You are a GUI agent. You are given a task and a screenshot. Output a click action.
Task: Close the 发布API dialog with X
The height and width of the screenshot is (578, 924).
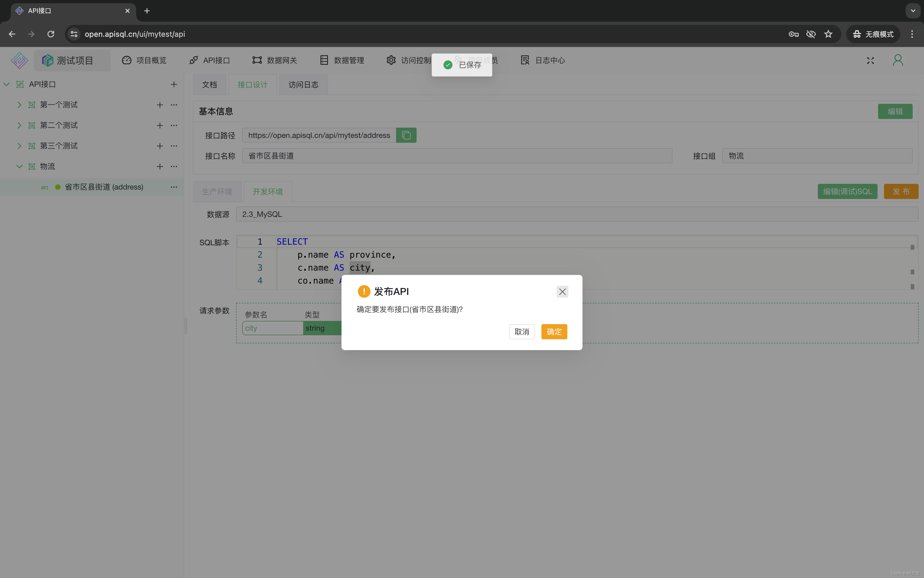pos(562,292)
